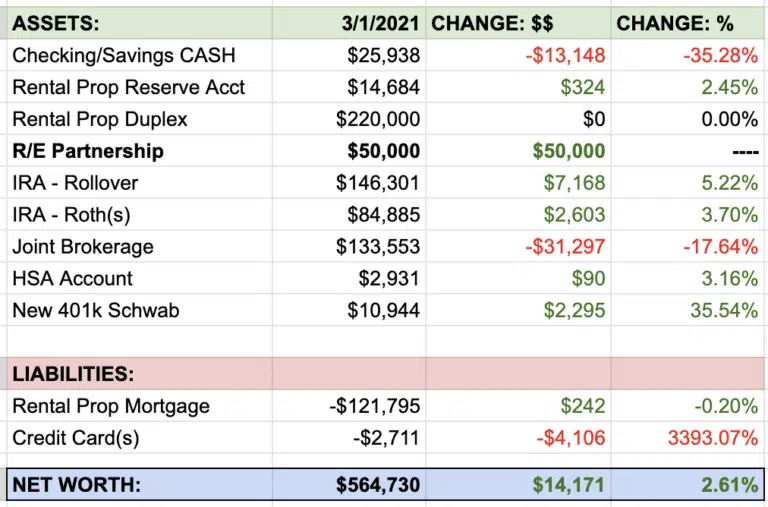Select the Rental Prop Mortgage -$121,795 cell
The height and width of the screenshot is (507, 768).
point(375,406)
